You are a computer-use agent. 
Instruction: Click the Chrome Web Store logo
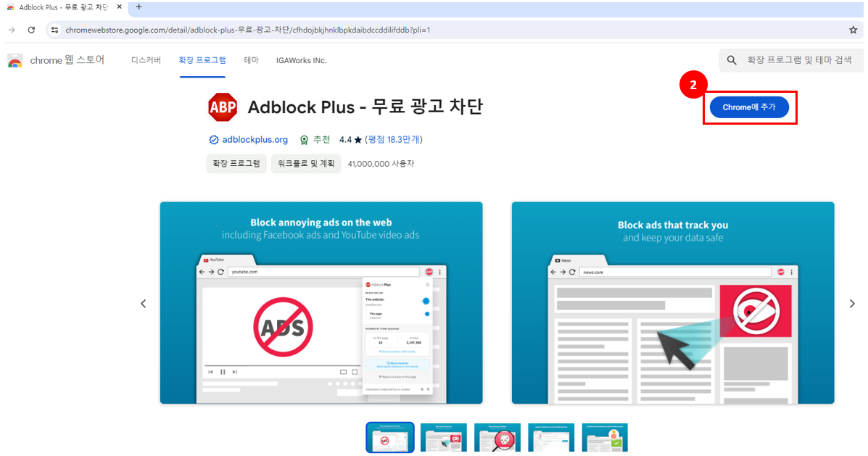coord(15,60)
